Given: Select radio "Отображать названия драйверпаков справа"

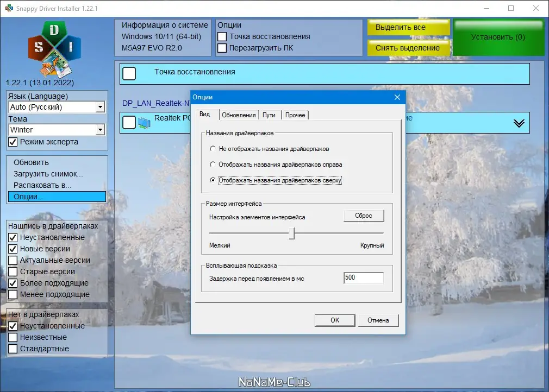Looking at the screenshot, I should coord(213,165).
